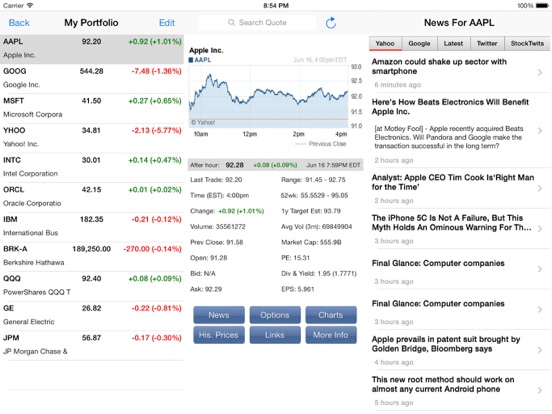This screenshot has width=552, height=414.
Task: Select the AAPL row in portfolio
Action: (92, 49)
